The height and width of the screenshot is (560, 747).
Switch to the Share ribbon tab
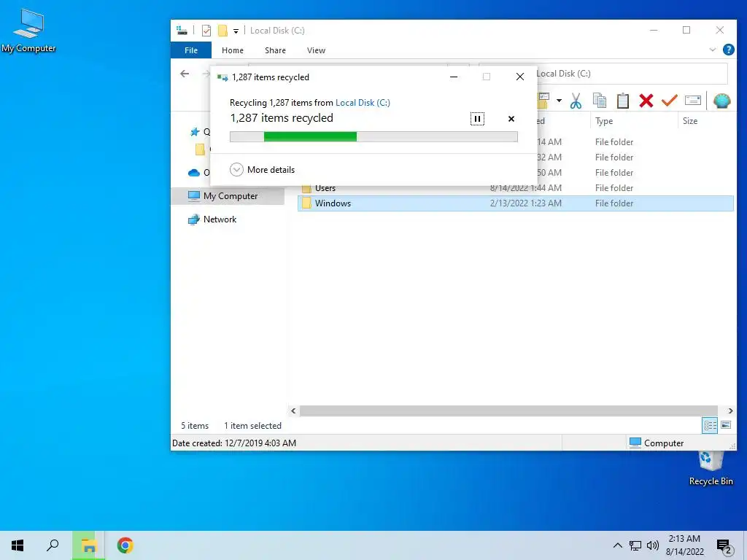click(x=275, y=50)
